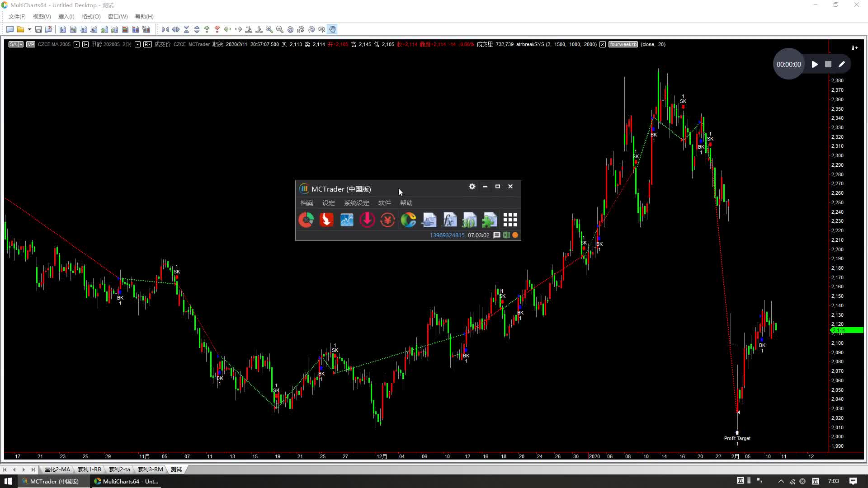Click the message bubble icon in MCTrader status
Screen dimensions: 868x488
497,235
